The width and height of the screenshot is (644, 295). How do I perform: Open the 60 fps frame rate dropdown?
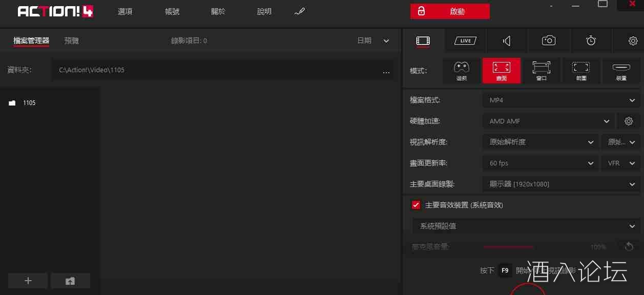point(541,163)
